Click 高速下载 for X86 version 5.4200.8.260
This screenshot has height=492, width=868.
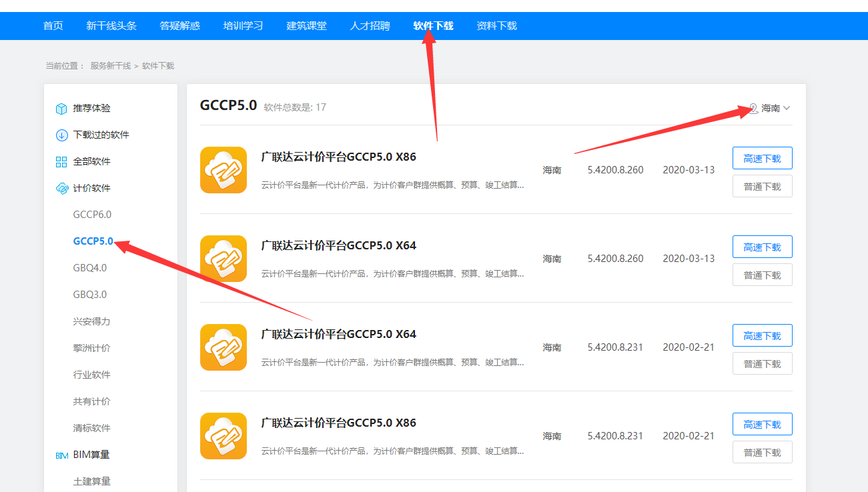coord(763,158)
